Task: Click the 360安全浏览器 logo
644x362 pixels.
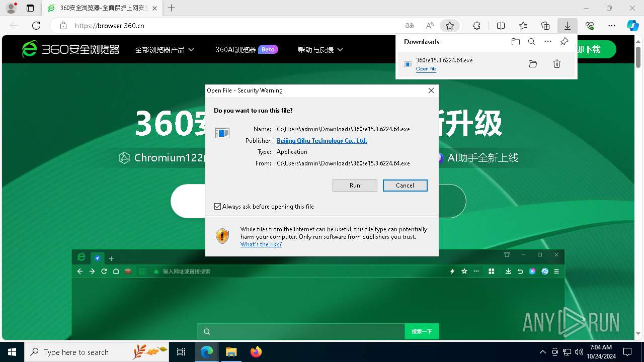Action: [x=71, y=49]
